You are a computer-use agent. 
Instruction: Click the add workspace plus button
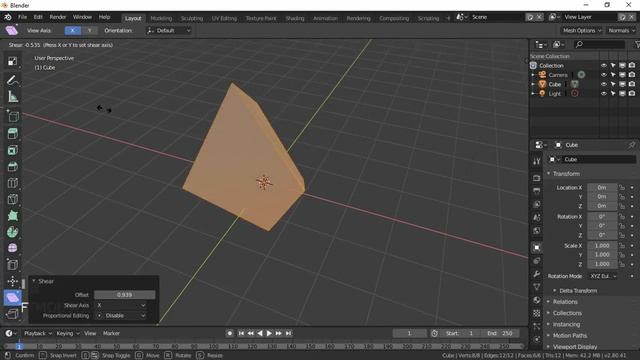click(448, 18)
